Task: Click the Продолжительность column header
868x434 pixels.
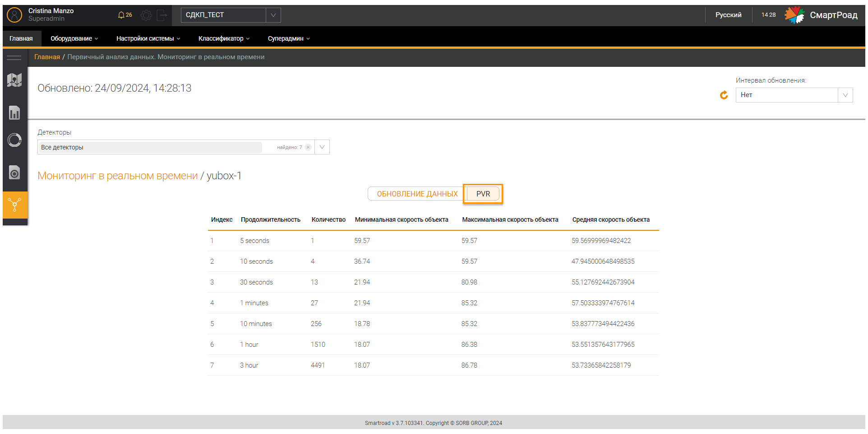Action: (x=271, y=219)
